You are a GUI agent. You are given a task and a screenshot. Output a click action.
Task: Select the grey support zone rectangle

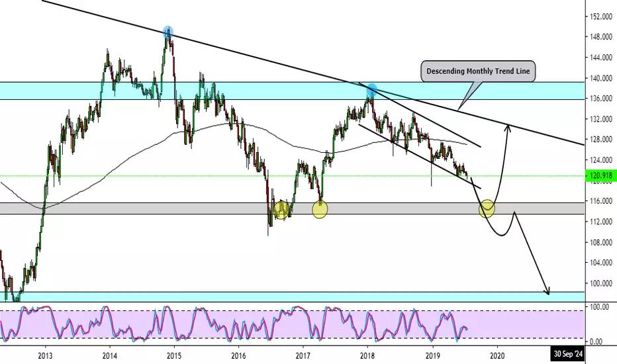point(293,208)
